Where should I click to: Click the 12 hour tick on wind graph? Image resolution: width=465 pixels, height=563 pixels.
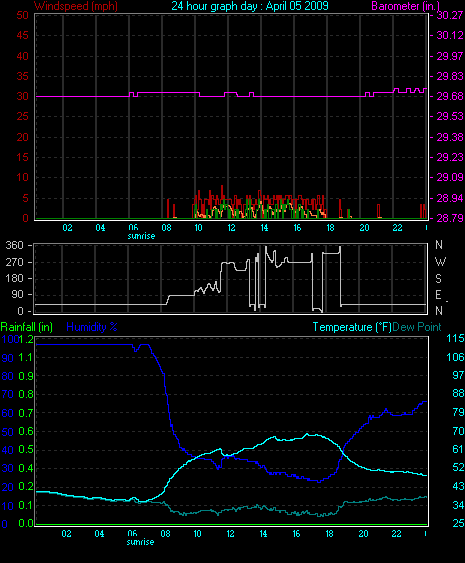tap(231, 228)
